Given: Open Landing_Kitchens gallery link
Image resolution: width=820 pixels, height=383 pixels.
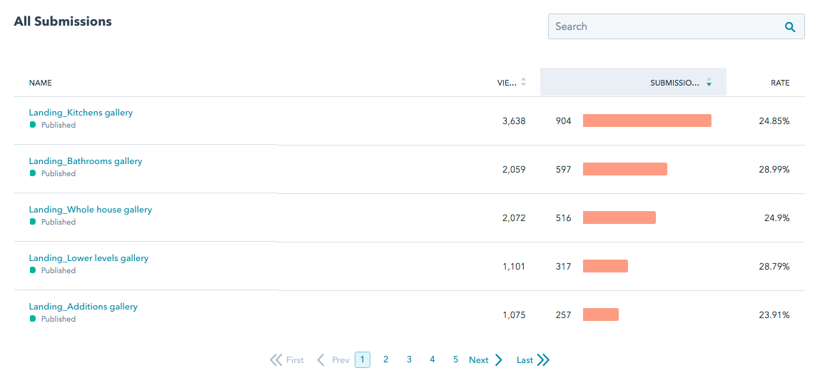Looking at the screenshot, I should click(x=81, y=112).
